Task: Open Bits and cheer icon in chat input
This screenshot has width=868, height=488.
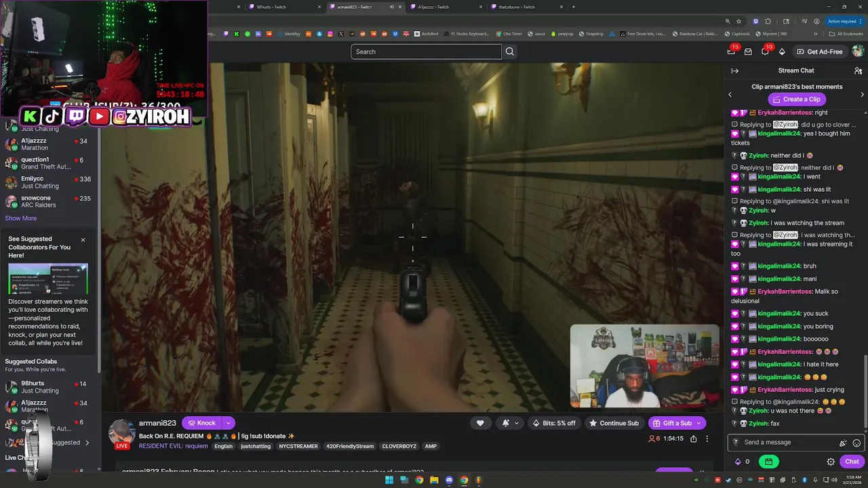Action: (843, 443)
